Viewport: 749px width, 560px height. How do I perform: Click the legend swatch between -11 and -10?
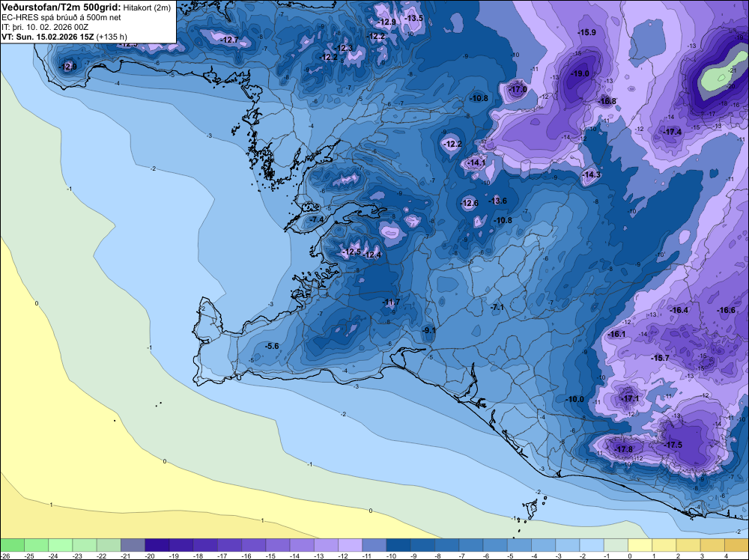(374, 545)
